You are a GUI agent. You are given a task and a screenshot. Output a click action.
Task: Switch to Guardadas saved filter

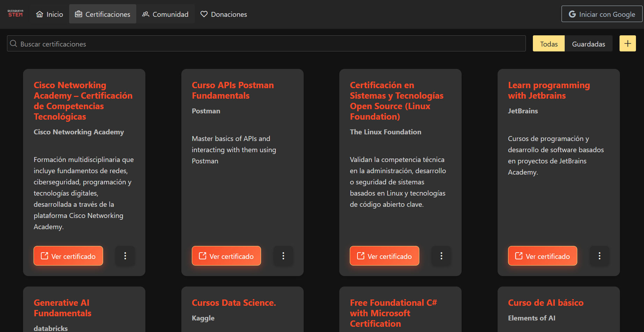click(588, 44)
